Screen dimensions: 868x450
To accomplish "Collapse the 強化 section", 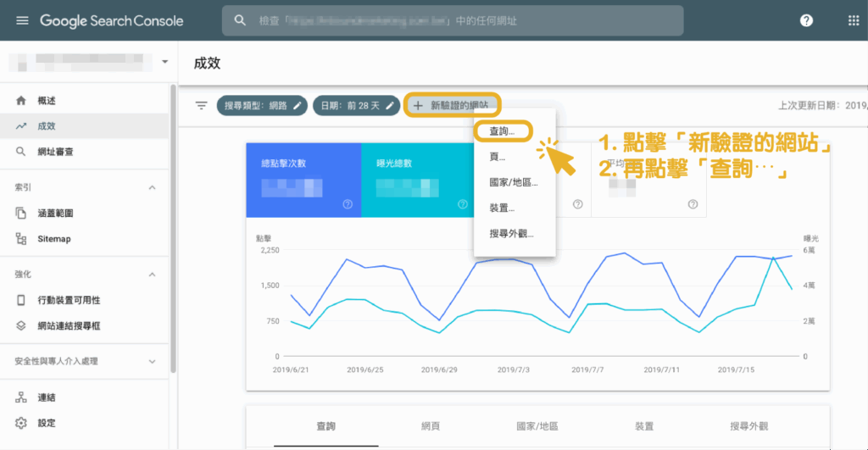I will tap(153, 275).
